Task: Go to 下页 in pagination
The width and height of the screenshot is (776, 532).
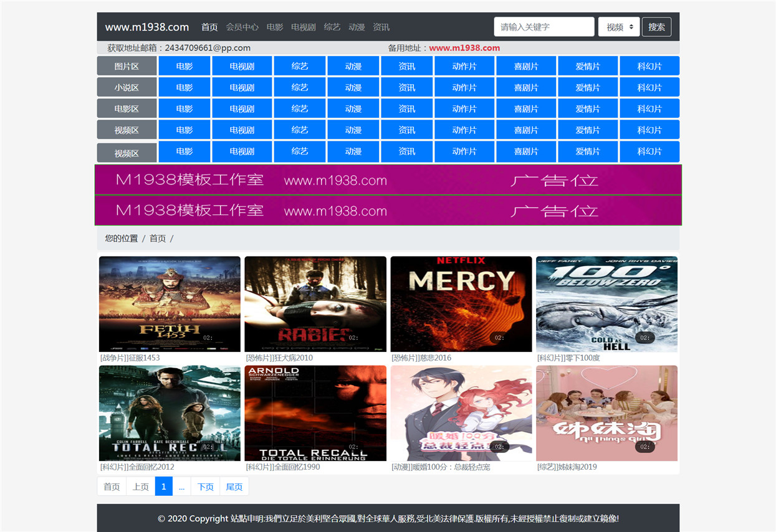Action: pyautogui.click(x=206, y=487)
